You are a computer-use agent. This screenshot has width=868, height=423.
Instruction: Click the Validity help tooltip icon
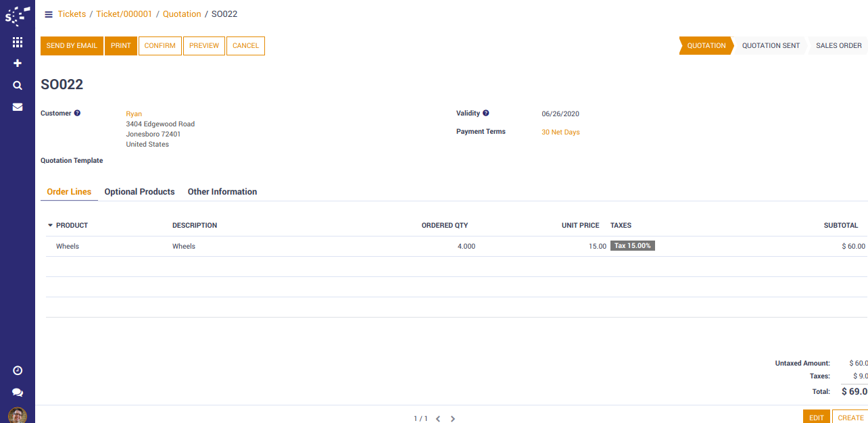[x=485, y=114]
